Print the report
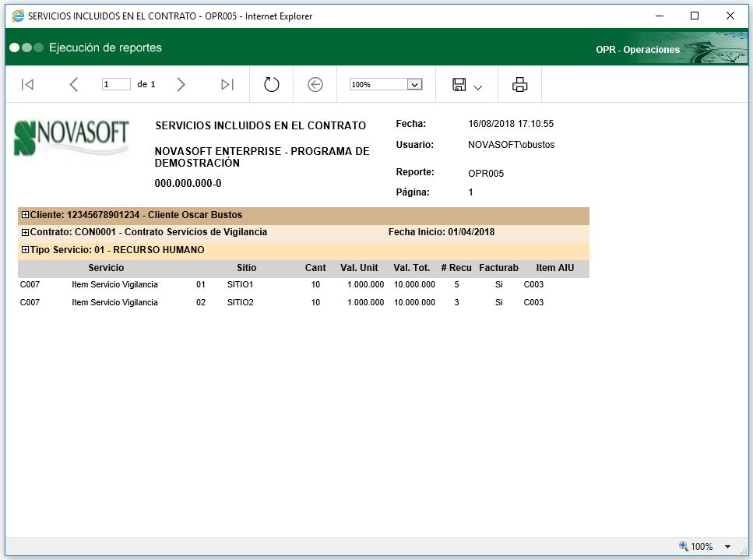This screenshot has width=753, height=560. (x=519, y=85)
